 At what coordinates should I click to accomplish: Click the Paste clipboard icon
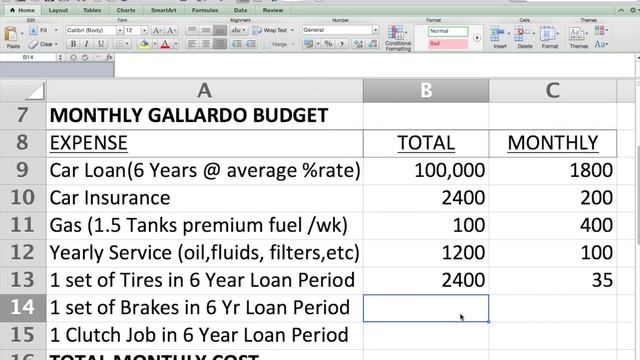pyautogui.click(x=11, y=35)
